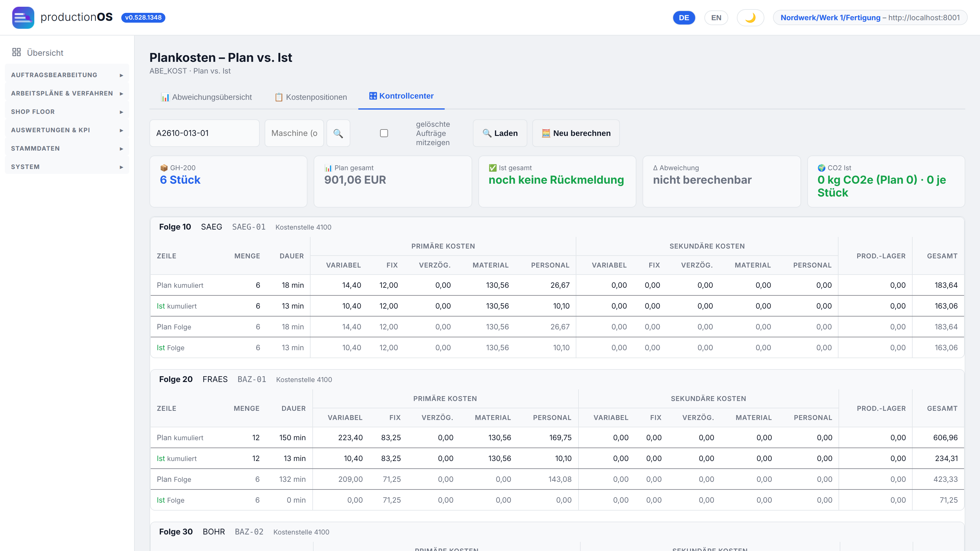Click 'nicht berechenbar' deviation text
Screen dimensions: 980x551
[x=702, y=180]
